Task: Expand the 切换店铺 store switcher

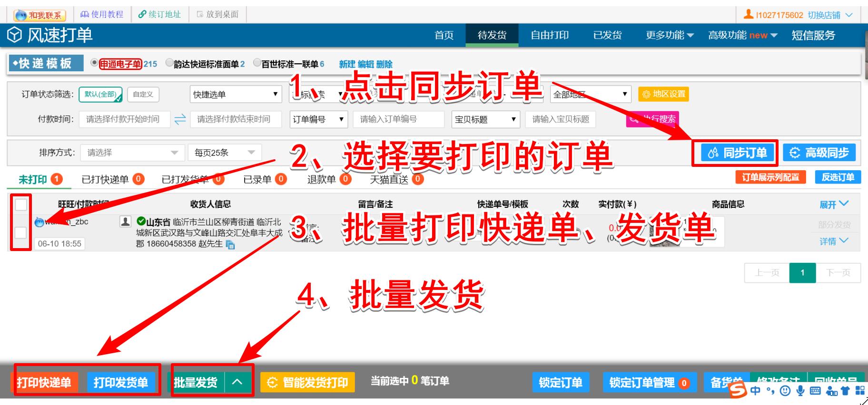Action: 830,15
